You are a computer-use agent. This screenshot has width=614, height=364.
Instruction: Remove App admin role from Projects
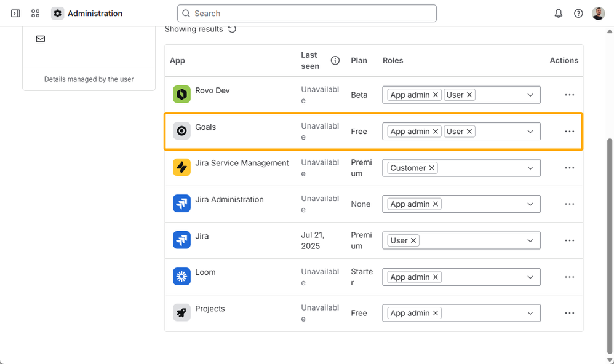click(436, 313)
